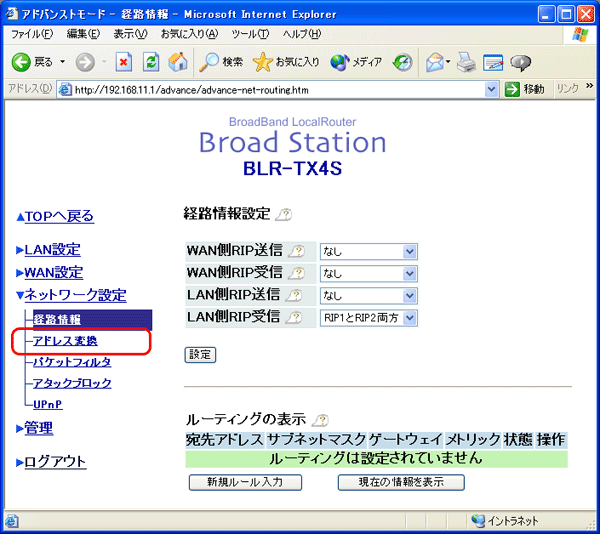The width and height of the screenshot is (600, 534).
Task: Expand the WAN設定 section
Action: click(54, 273)
